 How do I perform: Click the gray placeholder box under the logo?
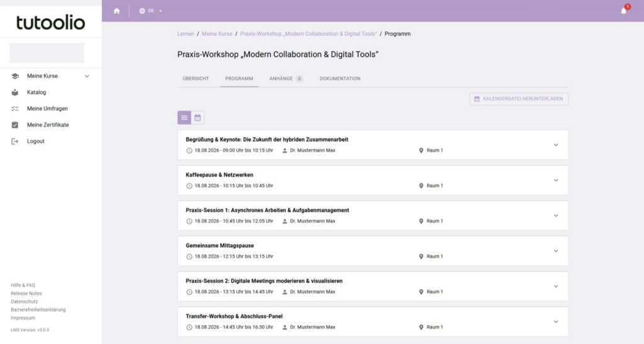47,53
